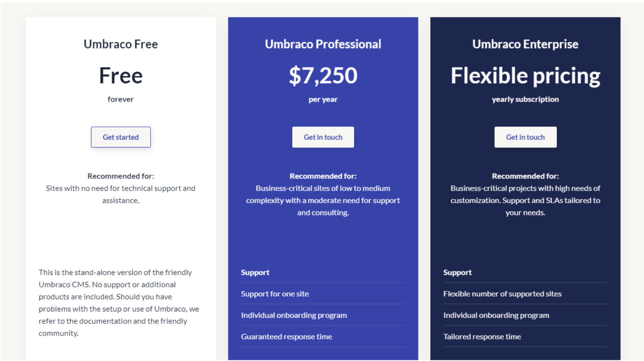Click the 'per year' label
This screenshot has width=644, height=361.
click(x=323, y=99)
